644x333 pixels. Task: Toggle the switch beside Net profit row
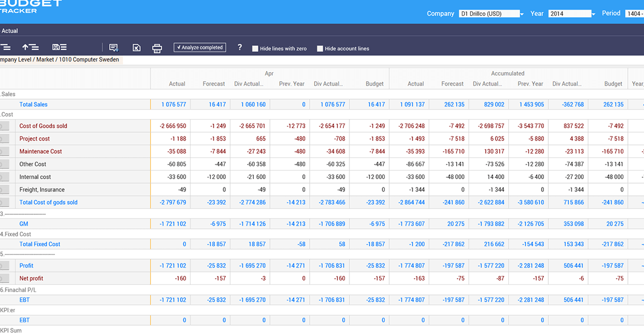tap(4, 278)
